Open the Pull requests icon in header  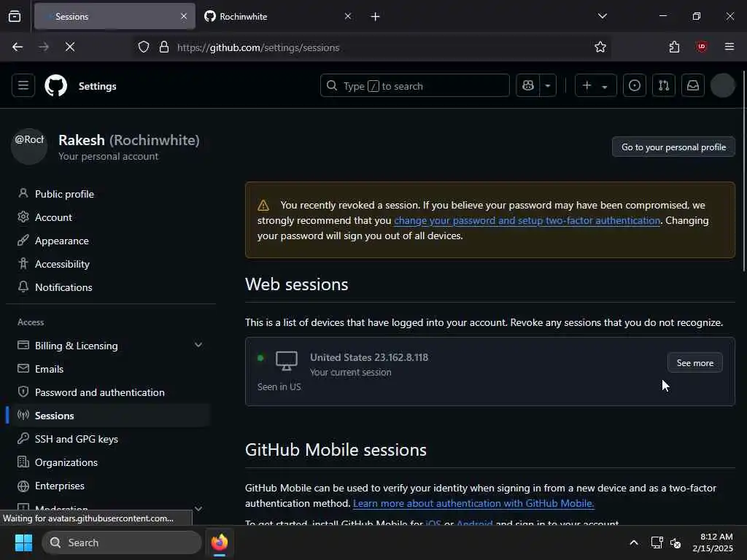click(664, 86)
